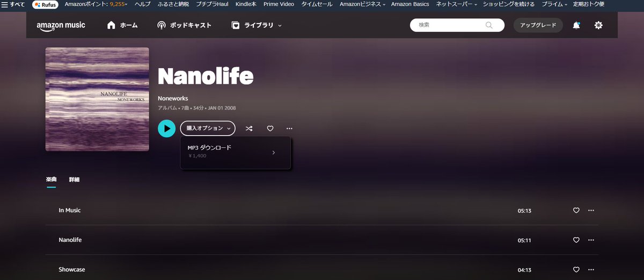Select MP3 ダウンロード option

tap(236, 152)
